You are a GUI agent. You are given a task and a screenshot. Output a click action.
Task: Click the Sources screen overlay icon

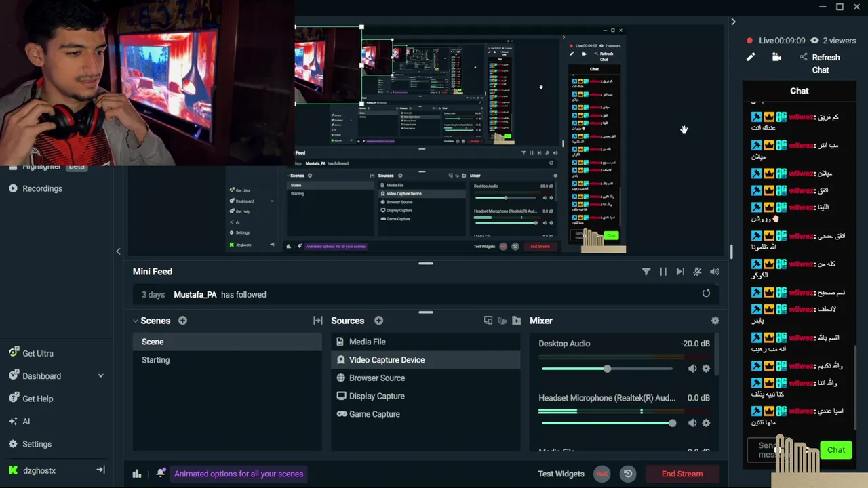click(x=488, y=321)
